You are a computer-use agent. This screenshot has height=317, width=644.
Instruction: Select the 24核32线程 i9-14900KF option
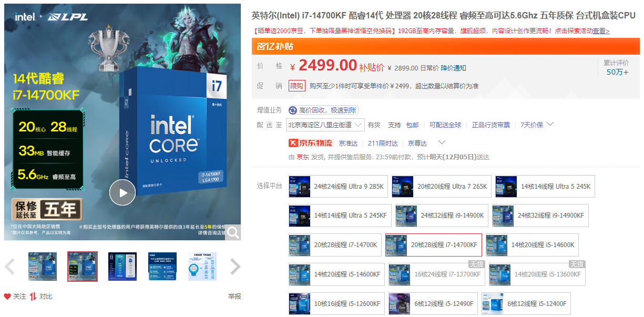coord(540,216)
